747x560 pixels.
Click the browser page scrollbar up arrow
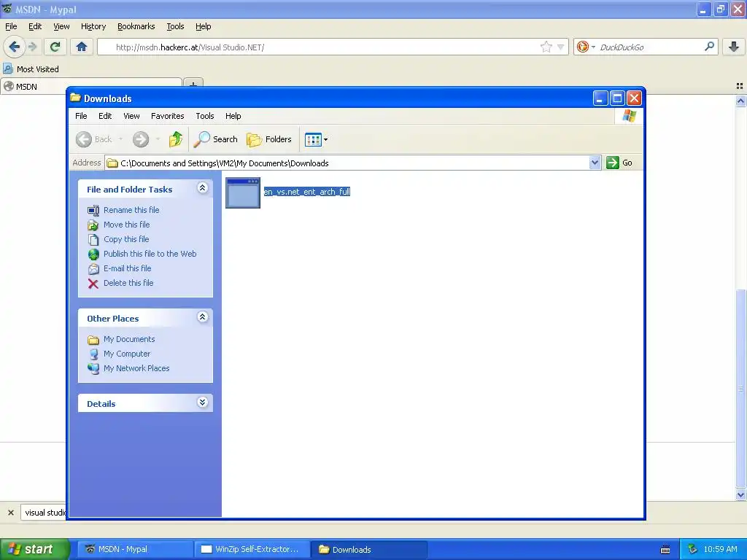pos(740,101)
